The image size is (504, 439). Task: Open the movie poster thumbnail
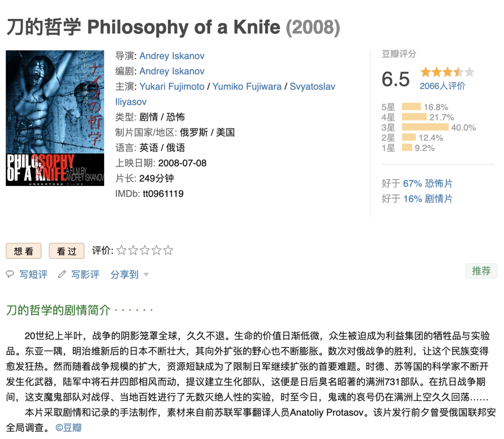coord(55,118)
